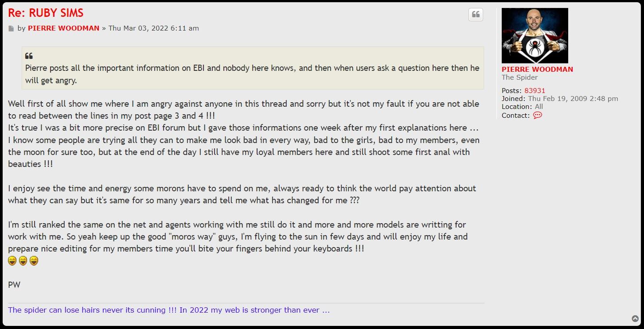
Task: View the 83931 posts count link
Action: coord(535,91)
